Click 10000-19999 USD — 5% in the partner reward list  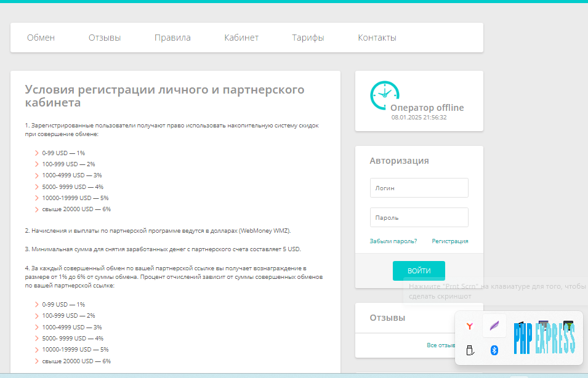pyautogui.click(x=75, y=350)
